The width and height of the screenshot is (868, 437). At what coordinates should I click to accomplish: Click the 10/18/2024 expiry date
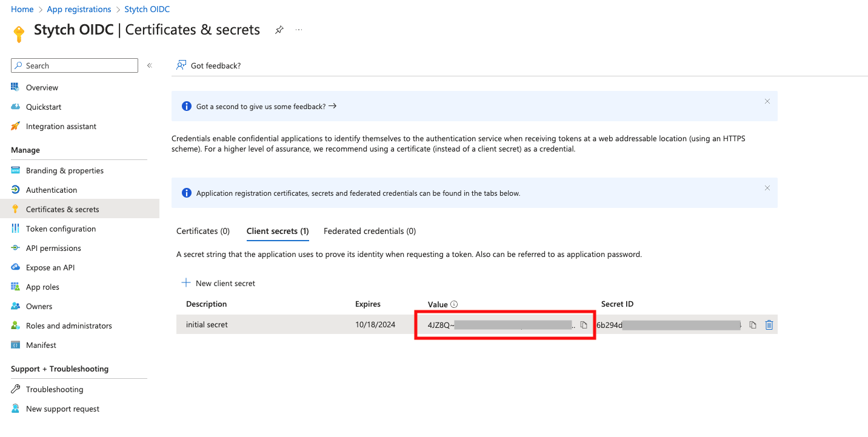pyautogui.click(x=375, y=325)
